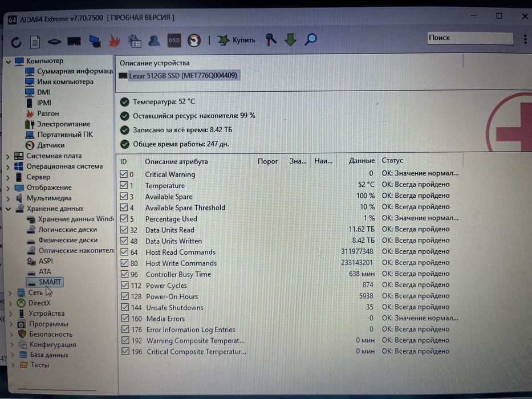Select the Тесты tree item
Viewport: 532px width, 399px height.
[x=40, y=365]
